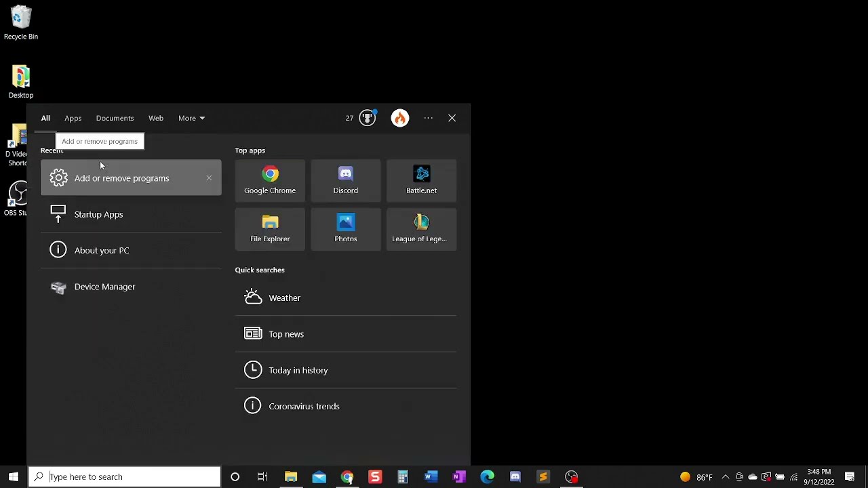This screenshot has height=488, width=868.
Task: Open network Wi-Fi tray icon
Action: [x=793, y=476]
